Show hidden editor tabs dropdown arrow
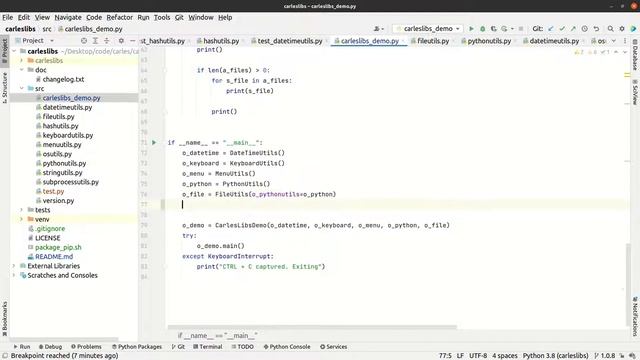 [x=613, y=41]
